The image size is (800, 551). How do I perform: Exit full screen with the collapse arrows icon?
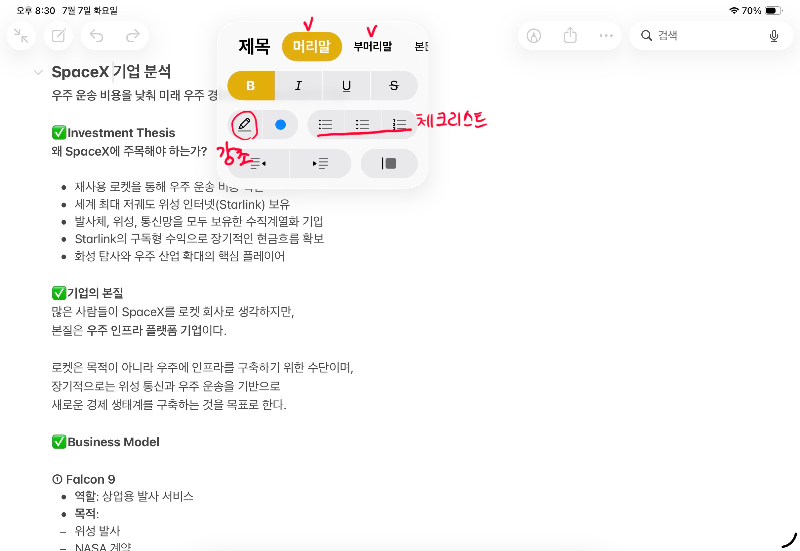[21, 36]
